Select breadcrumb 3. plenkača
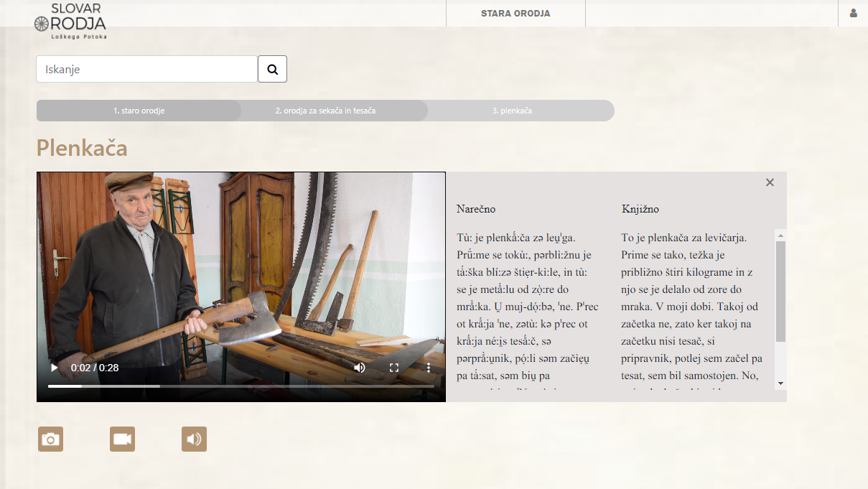 [512, 111]
